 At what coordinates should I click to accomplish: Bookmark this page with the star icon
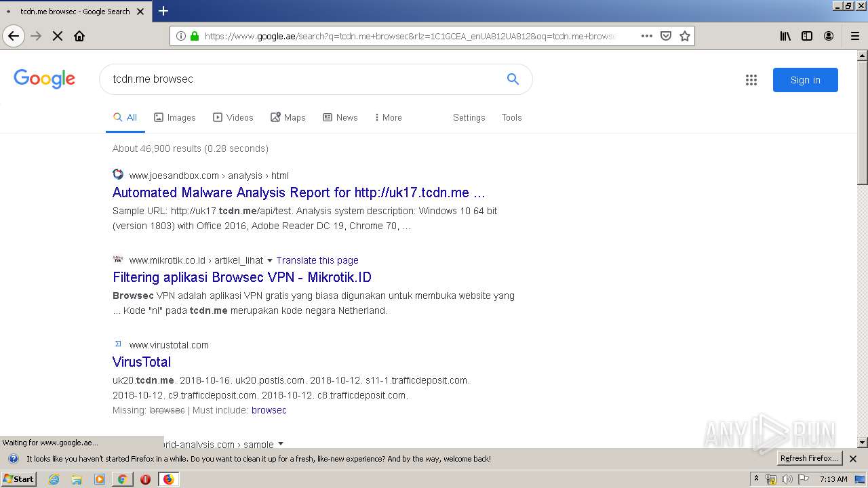coord(685,36)
